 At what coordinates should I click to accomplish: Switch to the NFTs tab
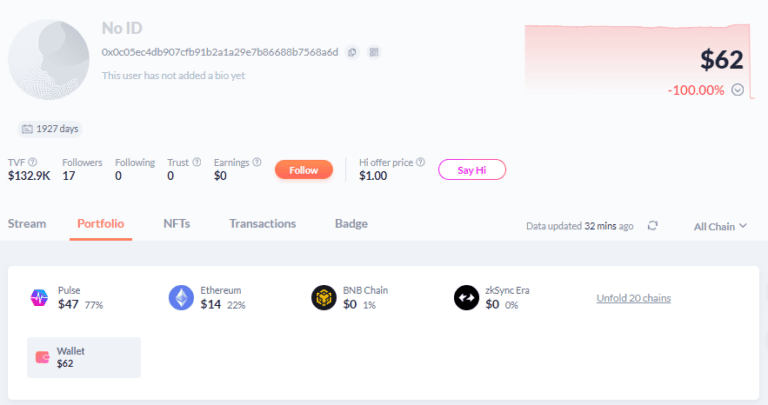pyautogui.click(x=177, y=224)
